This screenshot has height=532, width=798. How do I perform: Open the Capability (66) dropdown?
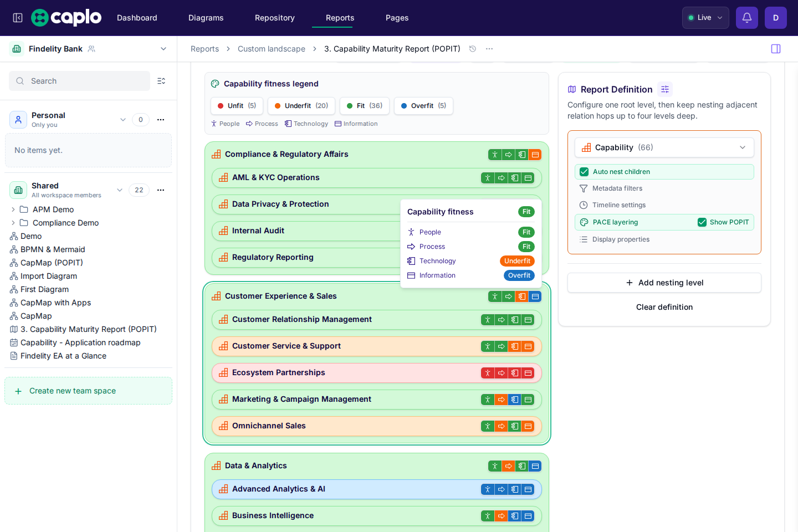tap(664, 147)
